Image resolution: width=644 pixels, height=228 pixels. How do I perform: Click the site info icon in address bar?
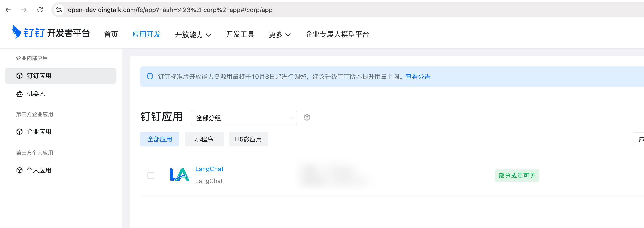(x=59, y=10)
